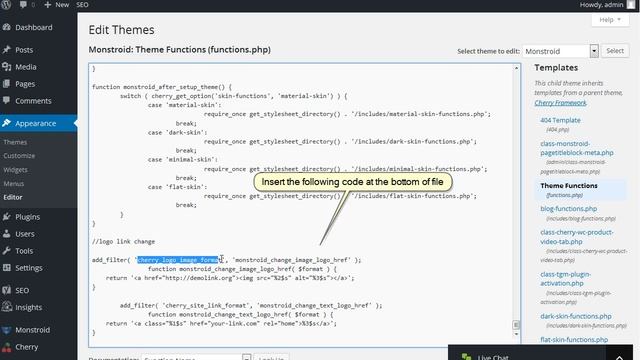Open Cherry Framework parent theme link
This screenshot has height=360, width=640.
pyautogui.click(x=560, y=102)
